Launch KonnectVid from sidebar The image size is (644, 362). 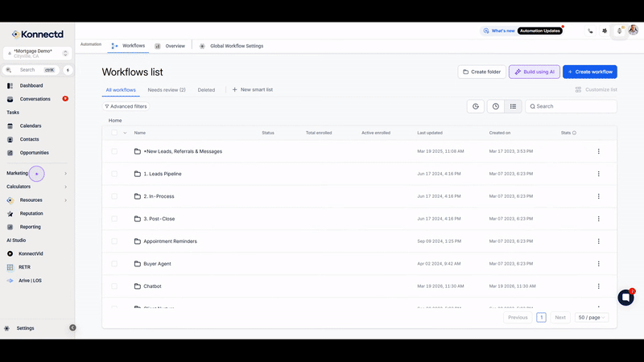[31, 253]
